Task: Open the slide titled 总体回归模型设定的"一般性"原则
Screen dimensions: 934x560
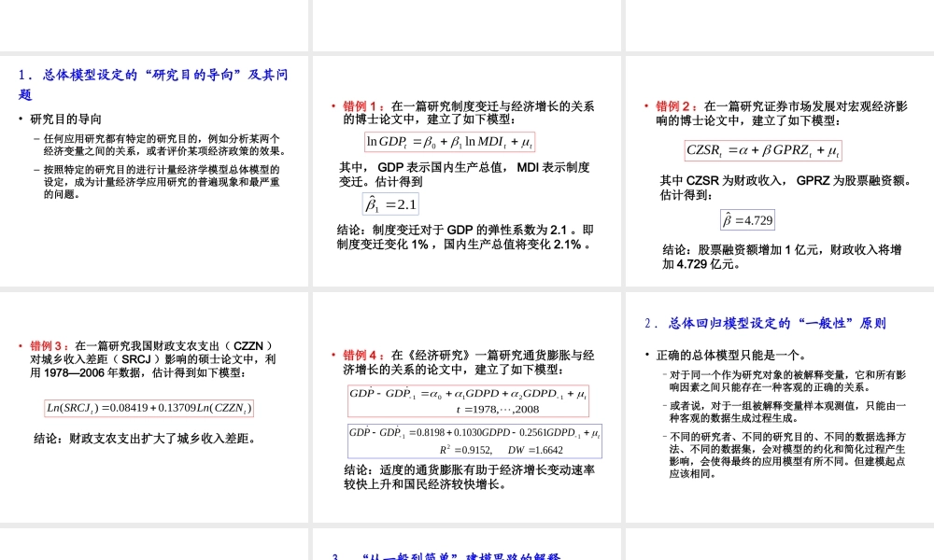Action: pos(779,406)
